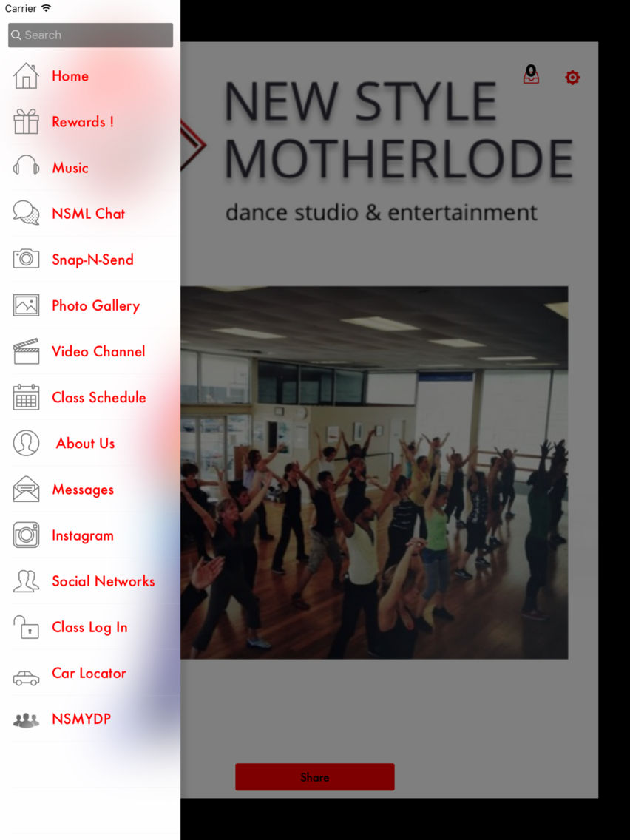The width and height of the screenshot is (630, 840).
Task: Click the magnifier icon in search bar
Action: 16,35
